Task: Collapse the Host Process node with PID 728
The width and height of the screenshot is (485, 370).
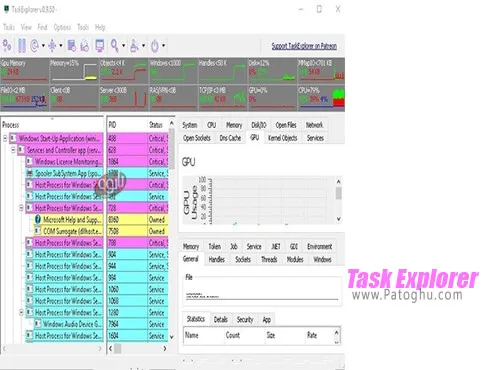Action: [x=21, y=208]
